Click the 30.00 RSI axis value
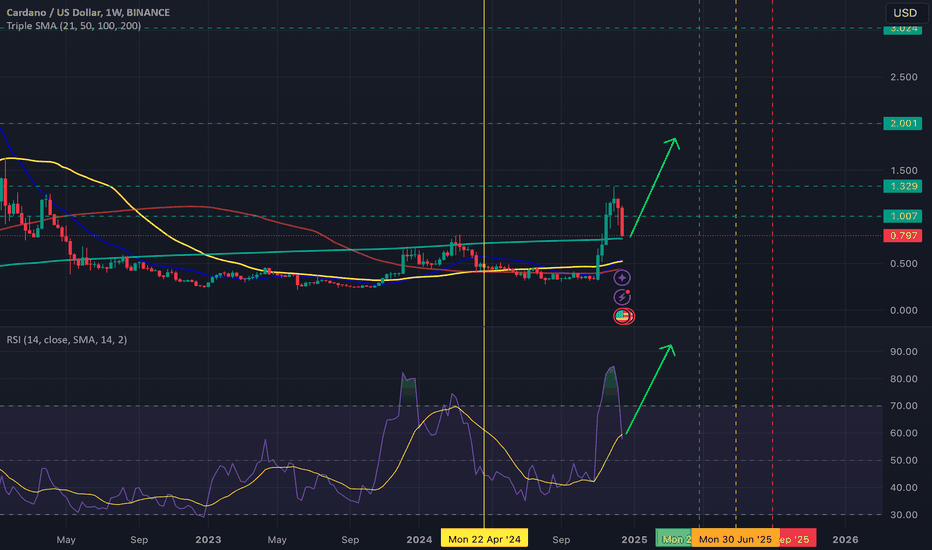This screenshot has height=550, width=932. point(903,515)
